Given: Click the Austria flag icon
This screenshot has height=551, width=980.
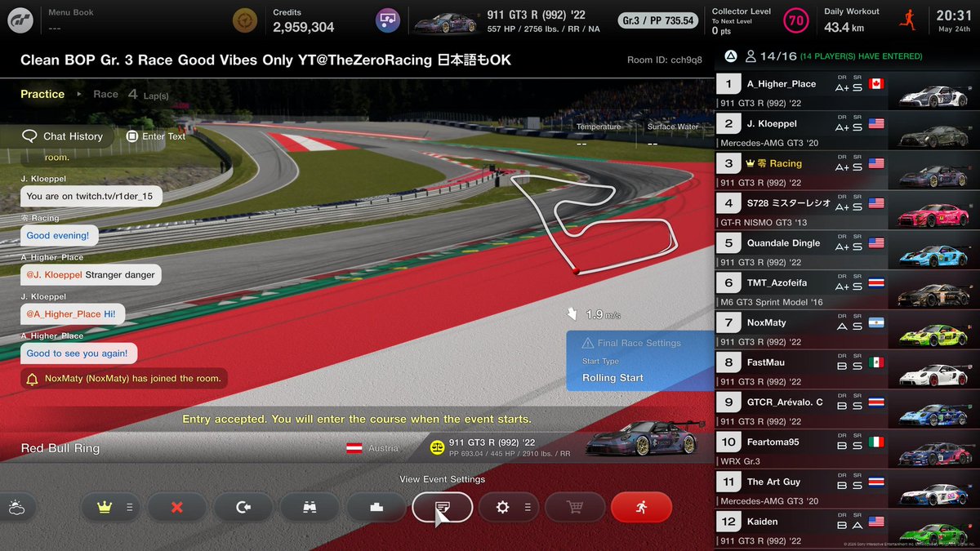Looking at the screenshot, I should [x=354, y=448].
